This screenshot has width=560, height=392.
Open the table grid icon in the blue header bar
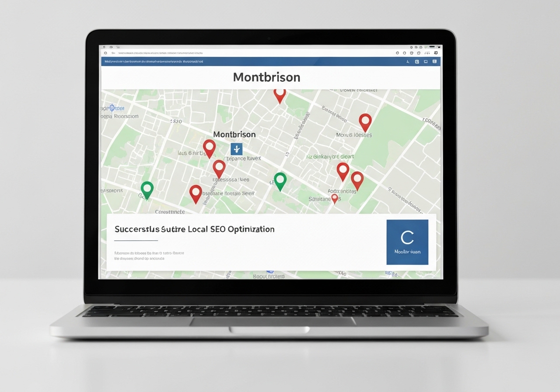tap(434, 62)
